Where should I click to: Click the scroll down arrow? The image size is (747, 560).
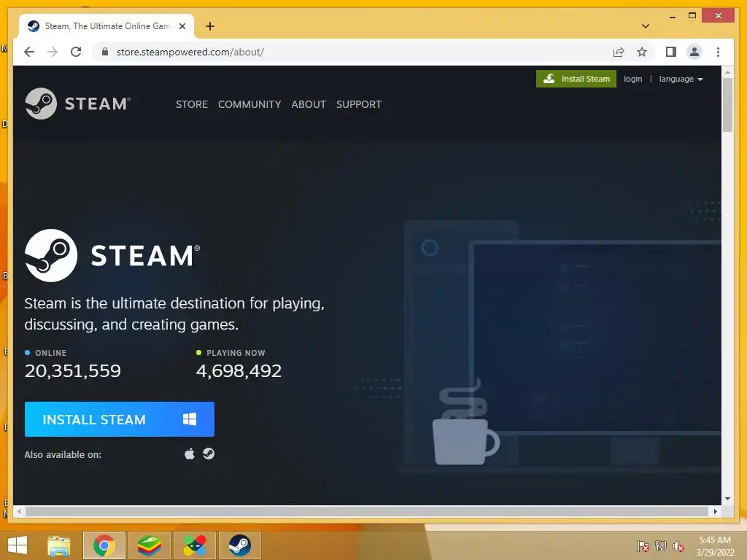(727, 499)
